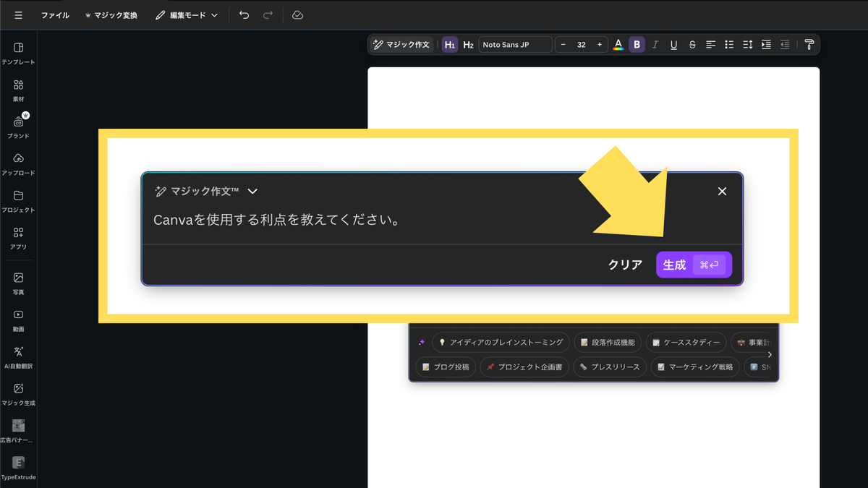Toggle underline formatting
The width and height of the screenshot is (868, 488).
674,45
